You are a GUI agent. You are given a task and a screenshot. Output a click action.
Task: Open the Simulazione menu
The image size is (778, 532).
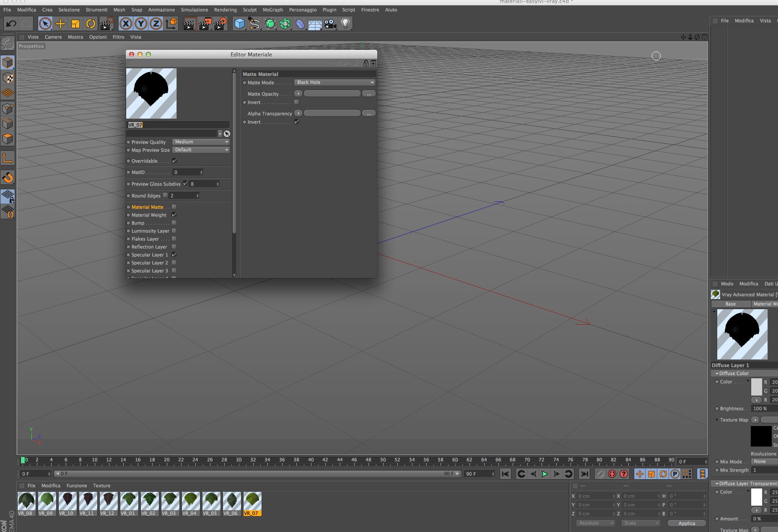coord(194,10)
